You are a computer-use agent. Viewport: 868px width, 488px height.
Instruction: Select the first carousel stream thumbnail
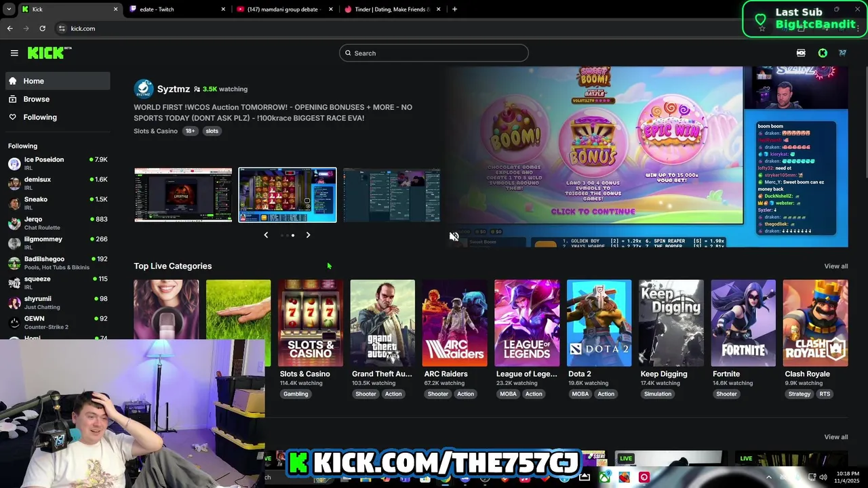183,195
